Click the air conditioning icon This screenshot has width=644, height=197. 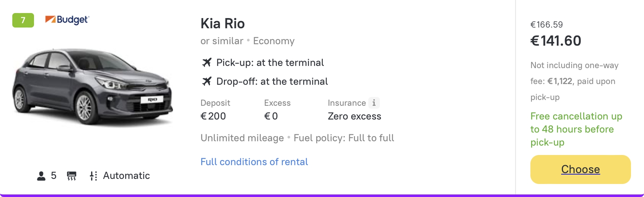coord(72,176)
